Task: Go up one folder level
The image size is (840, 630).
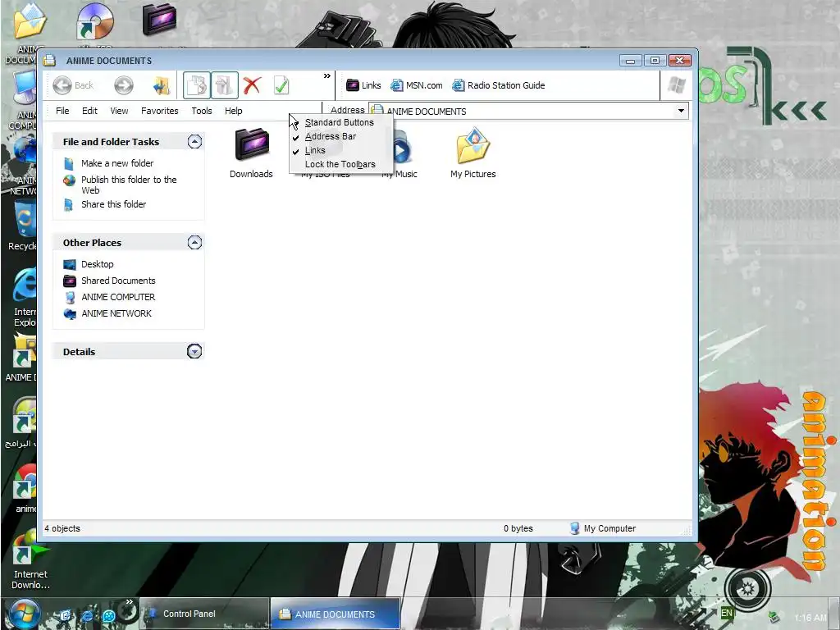Action: pyautogui.click(x=162, y=85)
